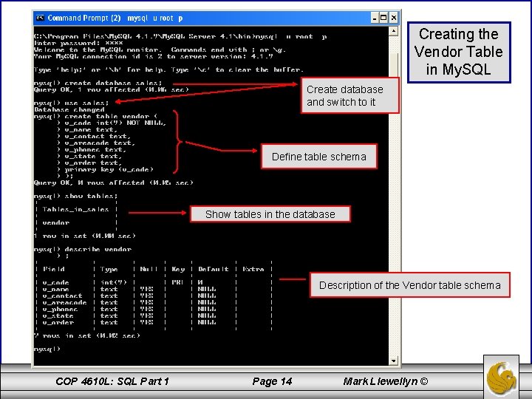Click the 'int(9)' type value in describe output
Viewport: 532px width, 399px height.
pos(113,282)
